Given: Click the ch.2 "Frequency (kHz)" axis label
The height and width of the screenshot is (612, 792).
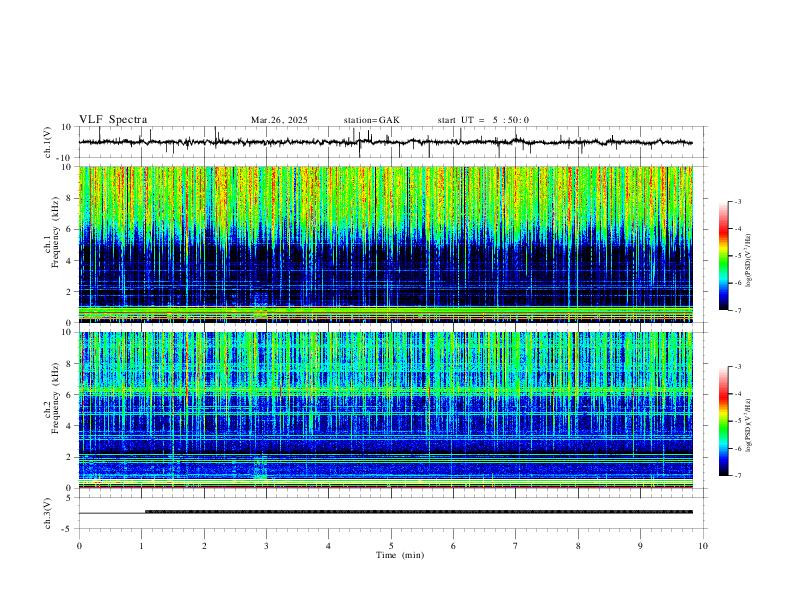Looking at the screenshot, I should [55, 398].
